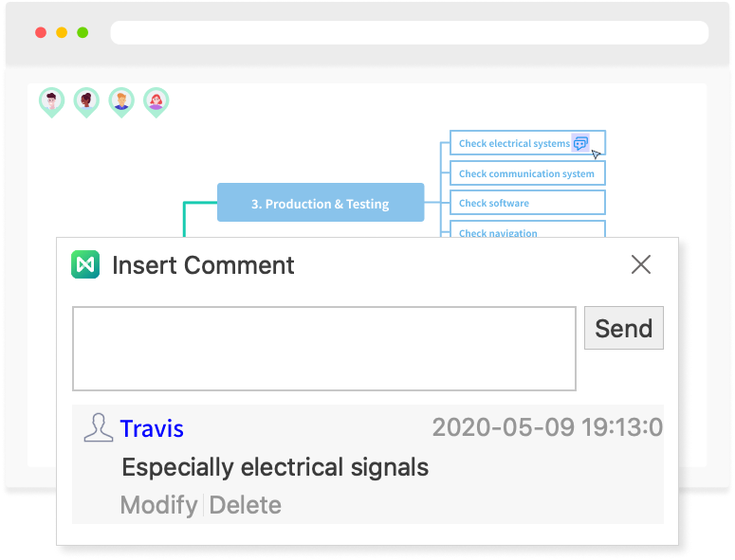This screenshot has height=560, width=735.
Task: Click the fourth collaborator avatar with red hair
Action: pos(156,100)
